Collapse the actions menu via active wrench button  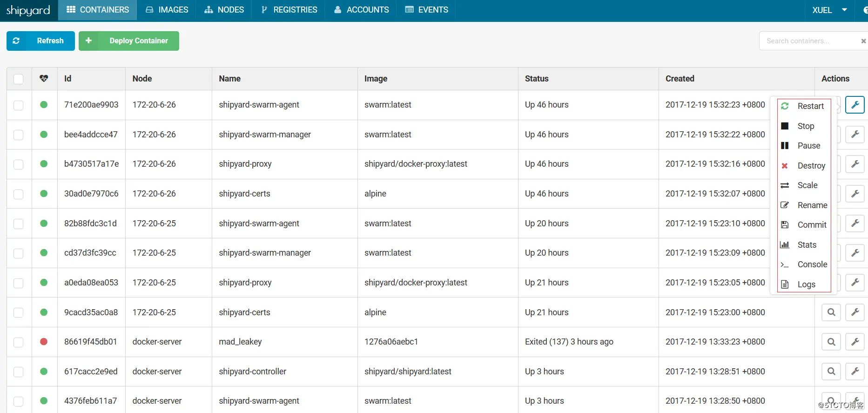(855, 105)
